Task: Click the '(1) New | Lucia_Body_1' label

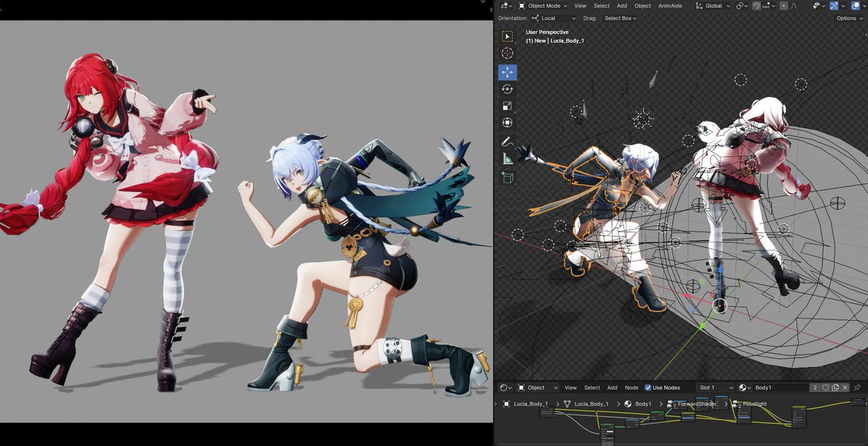Action: [555, 41]
